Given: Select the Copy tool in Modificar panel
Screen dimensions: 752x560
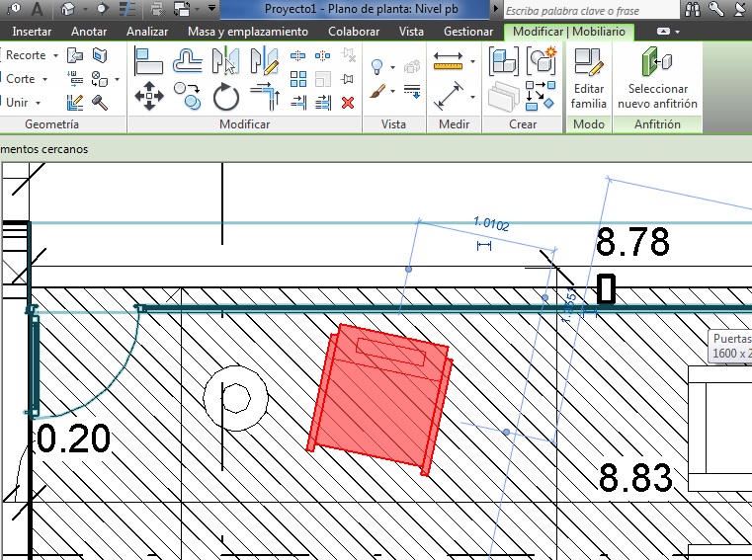Looking at the screenshot, I should click(187, 96).
